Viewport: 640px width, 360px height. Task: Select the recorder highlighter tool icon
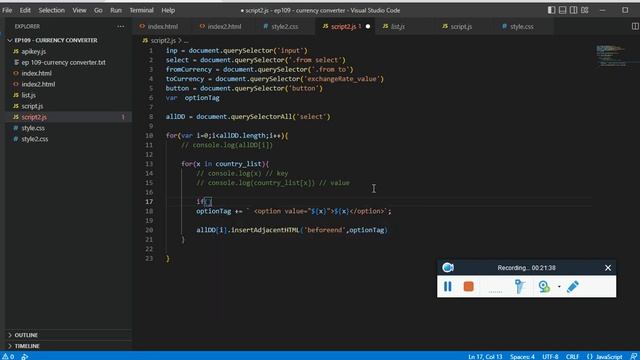tap(519, 287)
